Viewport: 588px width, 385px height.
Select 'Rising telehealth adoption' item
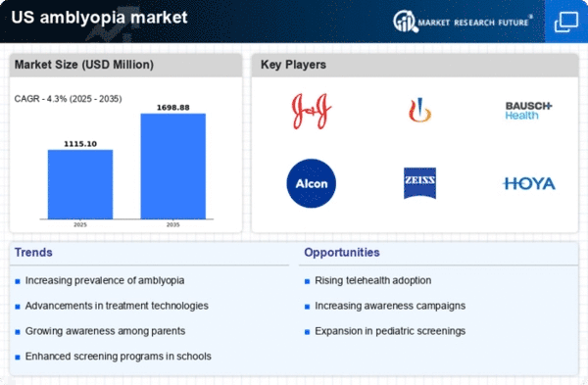[372, 280]
